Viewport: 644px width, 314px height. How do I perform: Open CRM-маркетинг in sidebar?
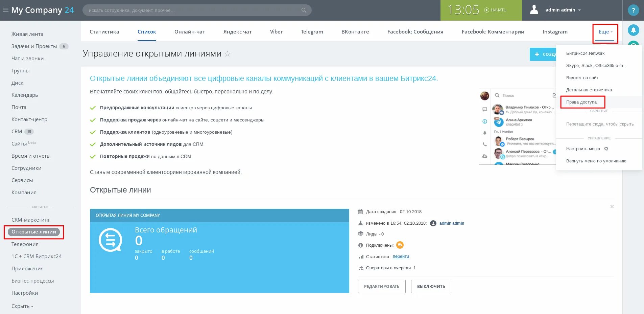(31, 220)
